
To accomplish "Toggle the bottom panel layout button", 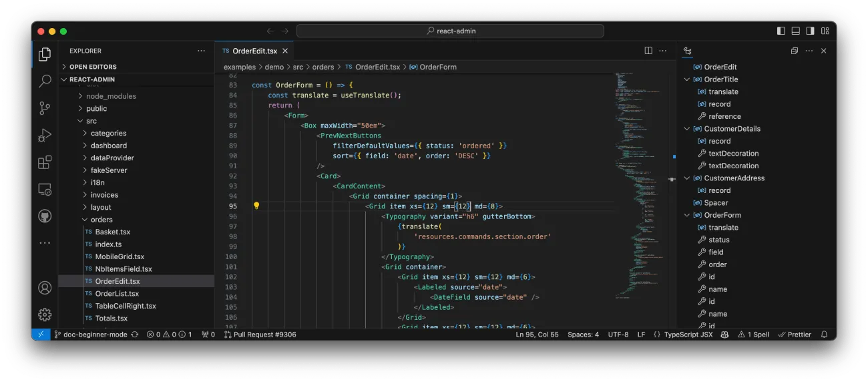I will (795, 31).
